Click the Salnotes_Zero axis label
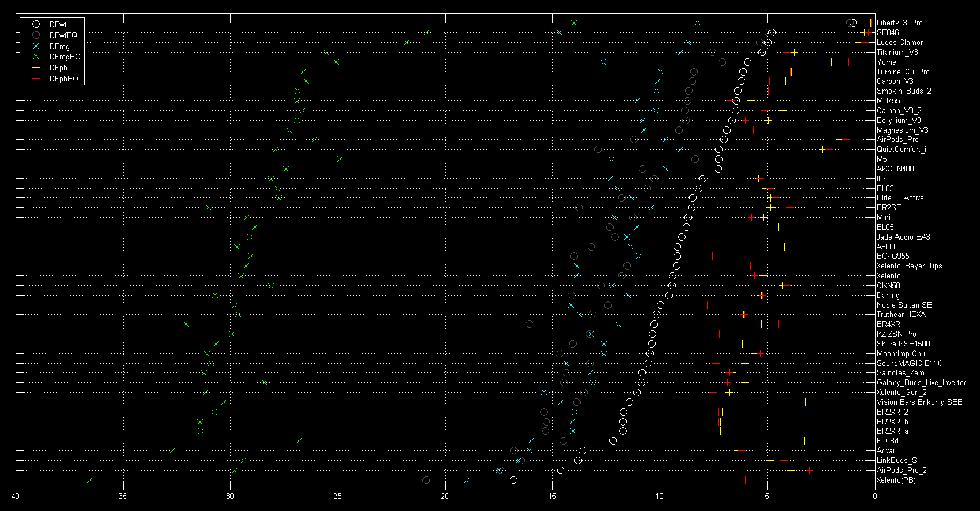Viewport: 980px width, 511px height. pyautogui.click(x=900, y=372)
